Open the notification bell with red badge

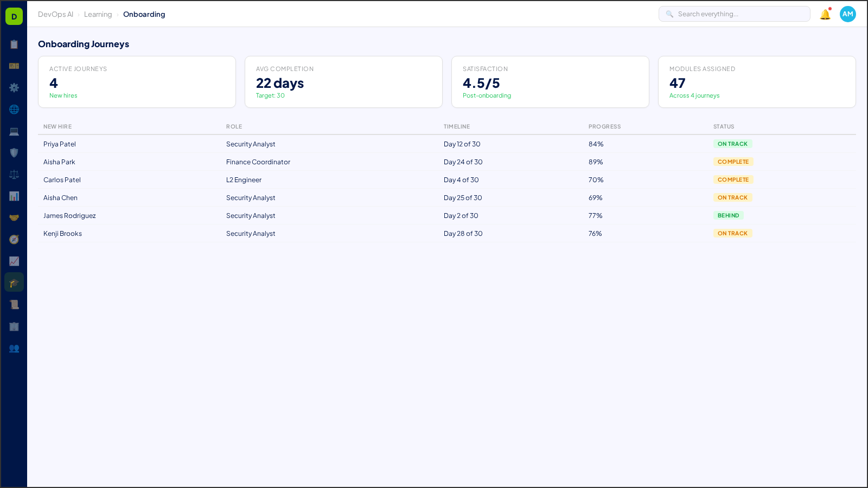coord(825,15)
